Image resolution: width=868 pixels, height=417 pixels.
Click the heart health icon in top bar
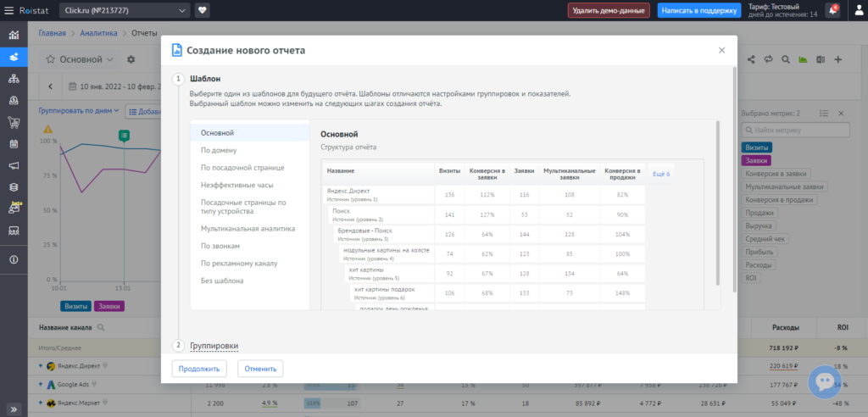click(x=203, y=10)
